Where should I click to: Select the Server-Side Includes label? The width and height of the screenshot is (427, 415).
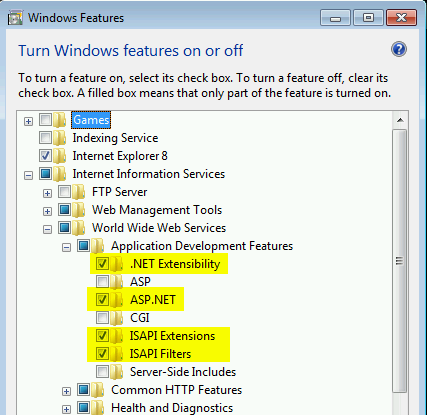tap(183, 372)
